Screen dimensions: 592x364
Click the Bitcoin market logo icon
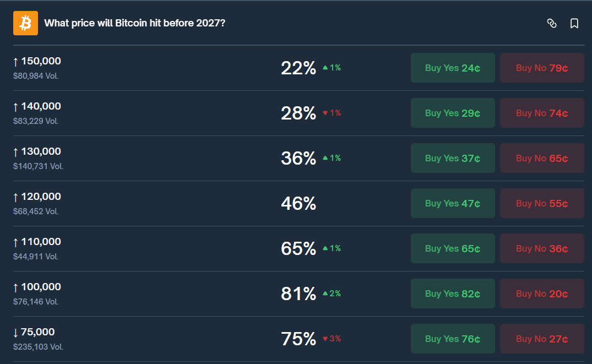25,23
